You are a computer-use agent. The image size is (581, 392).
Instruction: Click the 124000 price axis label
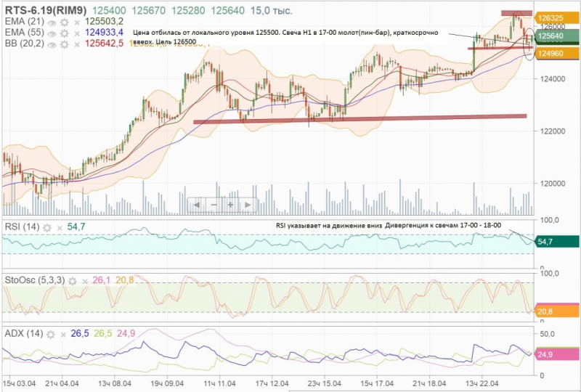tap(552, 79)
